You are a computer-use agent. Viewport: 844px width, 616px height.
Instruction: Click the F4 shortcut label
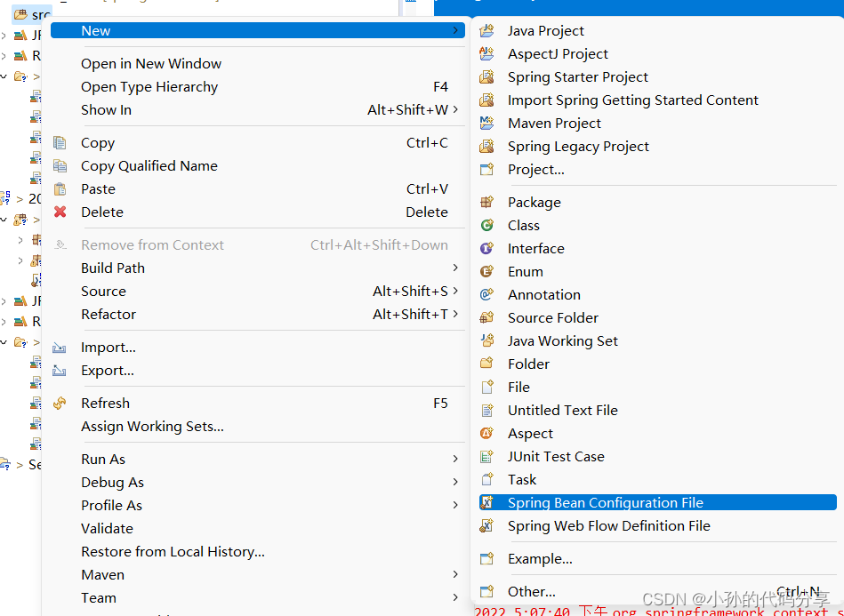(x=440, y=86)
